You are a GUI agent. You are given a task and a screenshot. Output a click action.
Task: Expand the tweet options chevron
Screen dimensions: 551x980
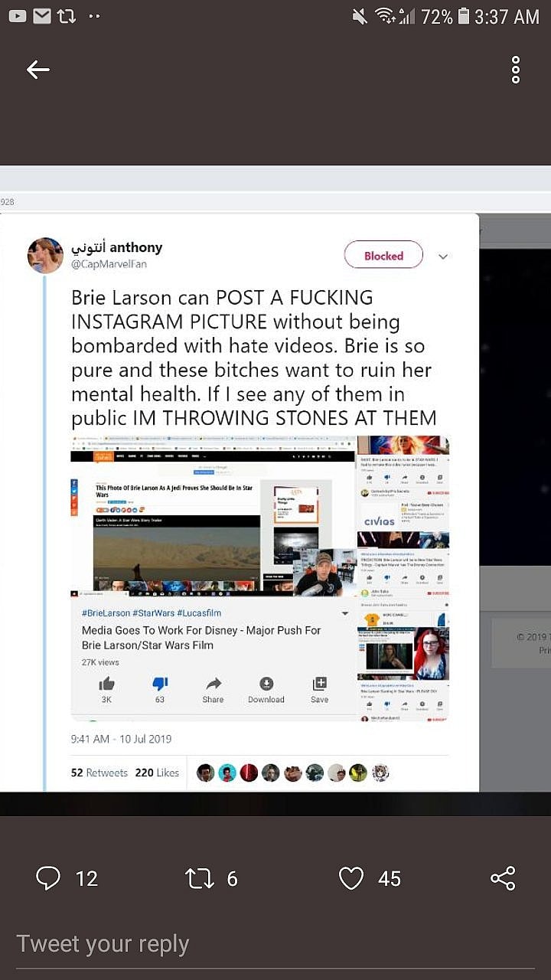(443, 256)
